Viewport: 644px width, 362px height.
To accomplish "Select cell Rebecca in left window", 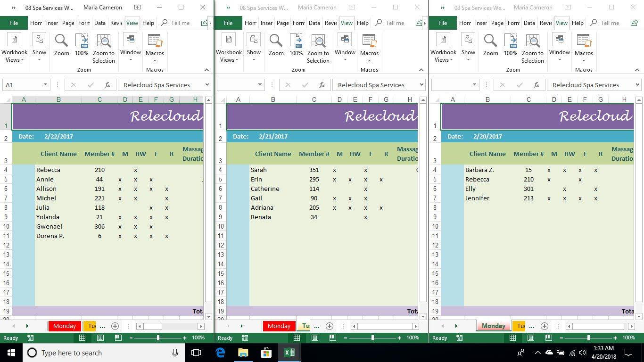I will (x=58, y=170).
